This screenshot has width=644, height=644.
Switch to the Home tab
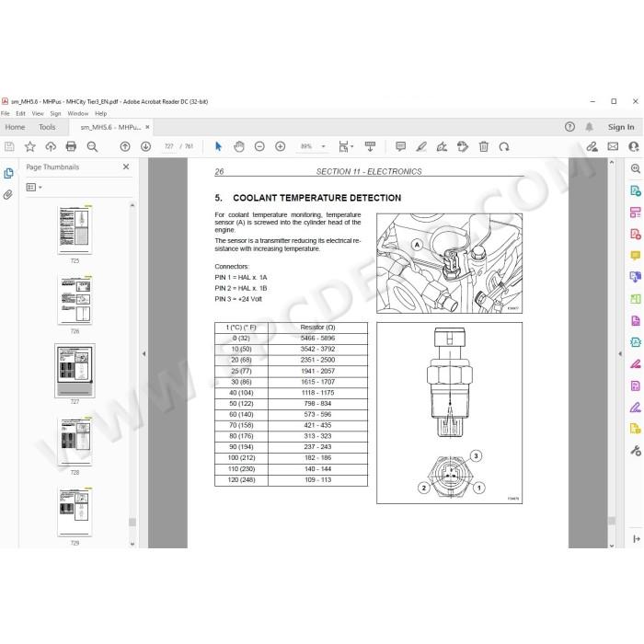pyautogui.click(x=16, y=127)
